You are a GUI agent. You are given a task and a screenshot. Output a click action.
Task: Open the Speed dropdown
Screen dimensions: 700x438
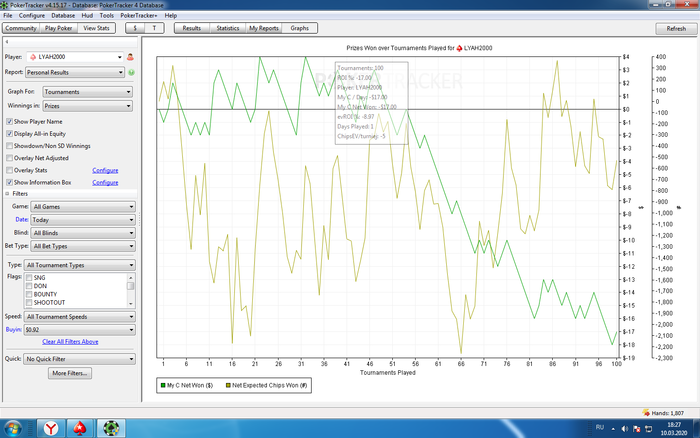(79, 317)
